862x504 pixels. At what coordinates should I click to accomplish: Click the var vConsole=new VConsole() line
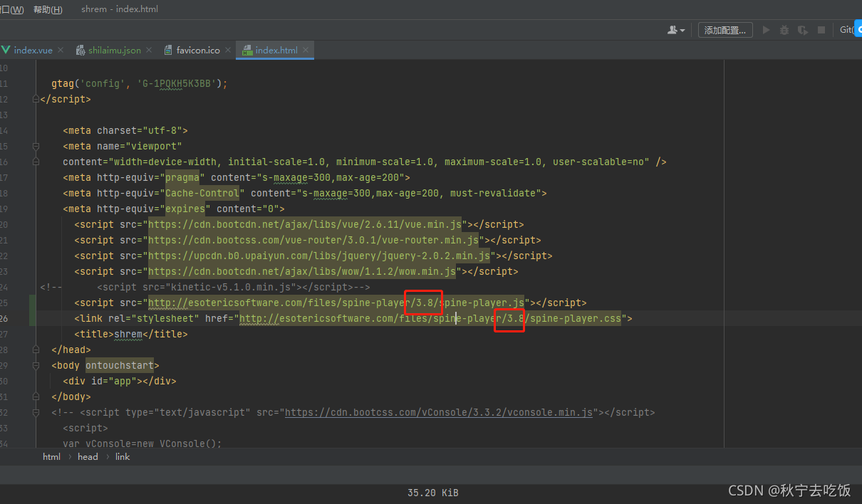(x=142, y=443)
